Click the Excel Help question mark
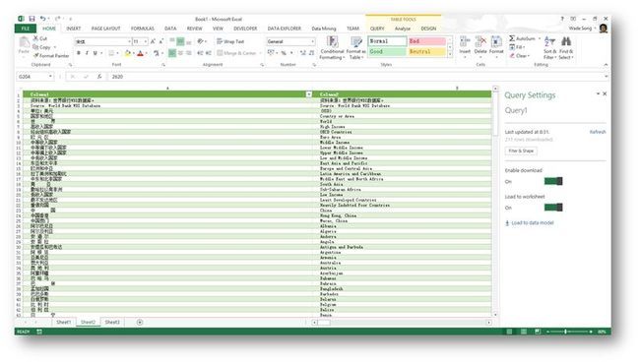The width and height of the screenshot is (640, 364). [562, 19]
